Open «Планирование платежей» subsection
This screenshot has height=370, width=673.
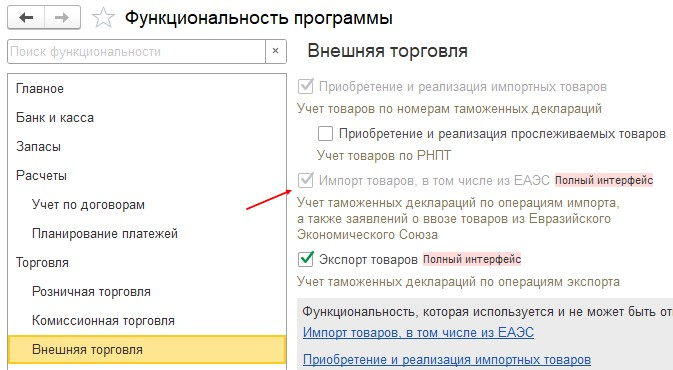(147, 234)
